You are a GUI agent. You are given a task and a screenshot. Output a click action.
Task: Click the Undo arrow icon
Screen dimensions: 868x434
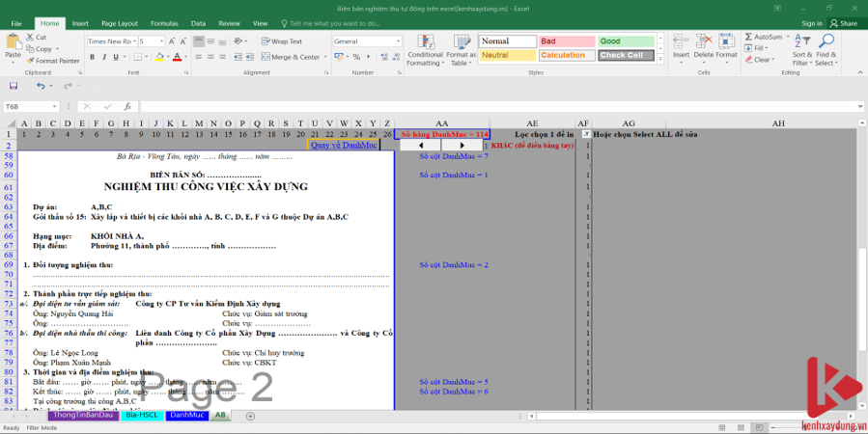(x=40, y=86)
